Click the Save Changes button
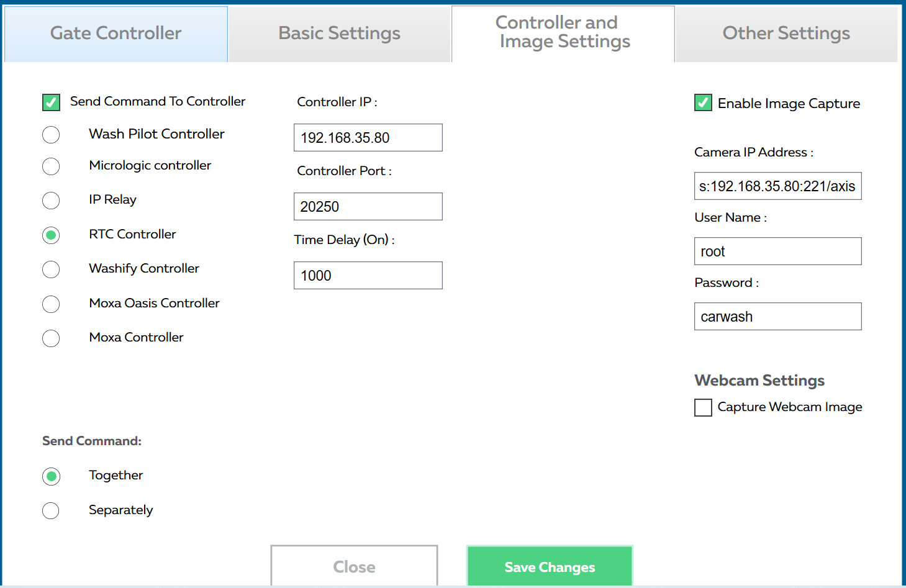 (549, 566)
